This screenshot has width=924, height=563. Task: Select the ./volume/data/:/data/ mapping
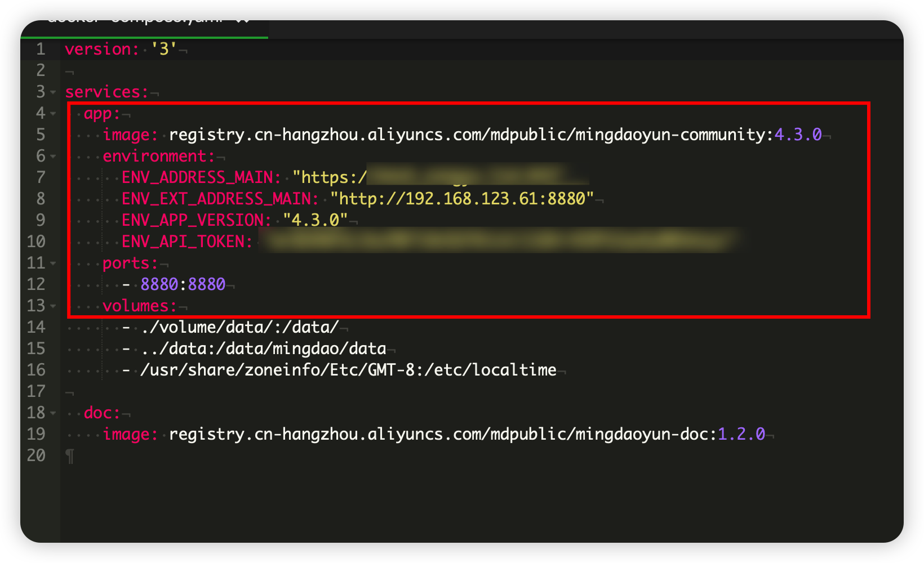click(x=240, y=328)
